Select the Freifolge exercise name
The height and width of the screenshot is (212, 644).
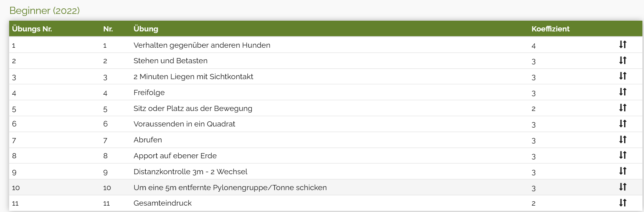pos(149,93)
